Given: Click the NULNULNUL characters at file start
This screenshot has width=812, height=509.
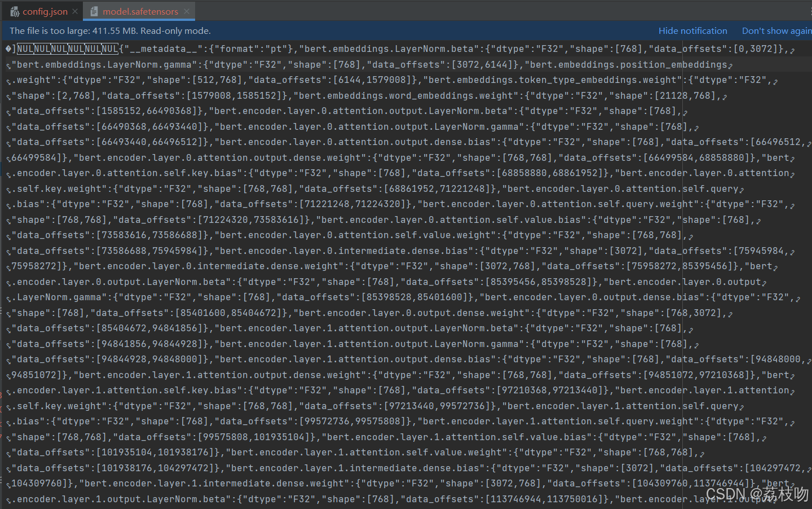Looking at the screenshot, I should point(68,49).
